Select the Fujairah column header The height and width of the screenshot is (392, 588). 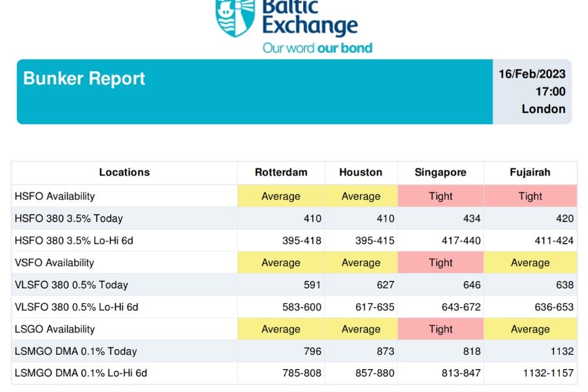tap(531, 172)
